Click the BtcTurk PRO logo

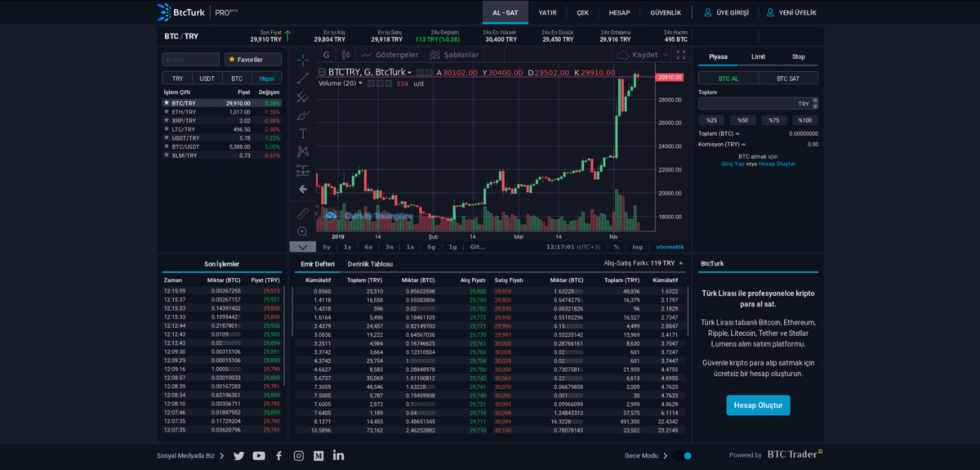[x=198, y=12]
